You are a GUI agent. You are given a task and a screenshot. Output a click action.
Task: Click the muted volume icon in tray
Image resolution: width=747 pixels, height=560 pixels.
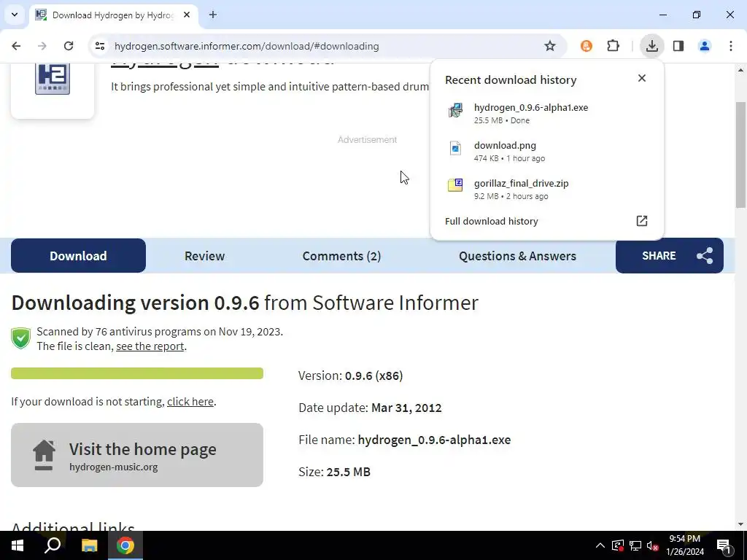[653, 545]
